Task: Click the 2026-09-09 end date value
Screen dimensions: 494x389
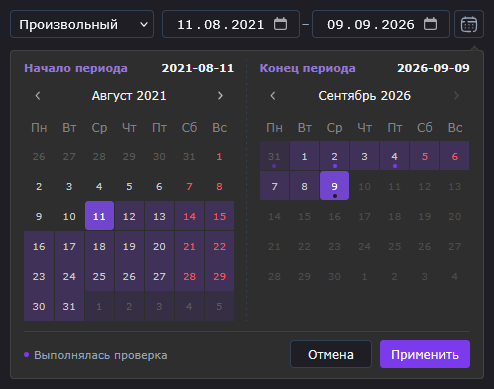Action: point(433,68)
